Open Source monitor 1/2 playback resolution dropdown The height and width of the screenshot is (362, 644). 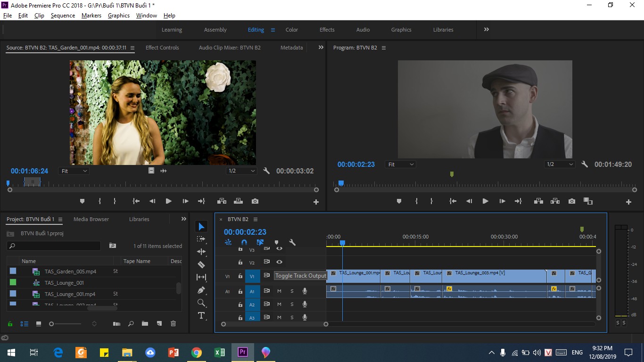(241, 171)
